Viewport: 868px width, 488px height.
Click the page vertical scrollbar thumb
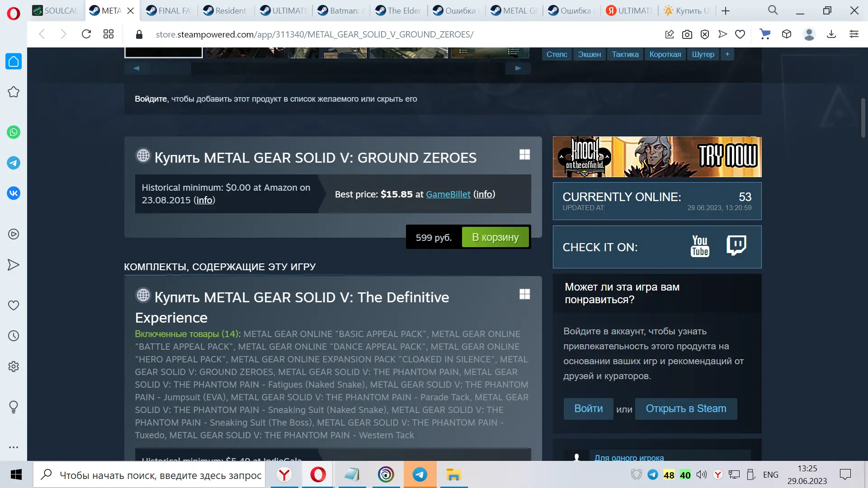click(863, 117)
